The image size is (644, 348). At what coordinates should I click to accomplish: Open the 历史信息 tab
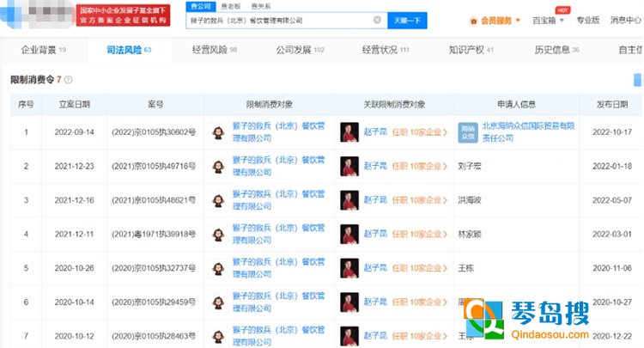[557, 50]
